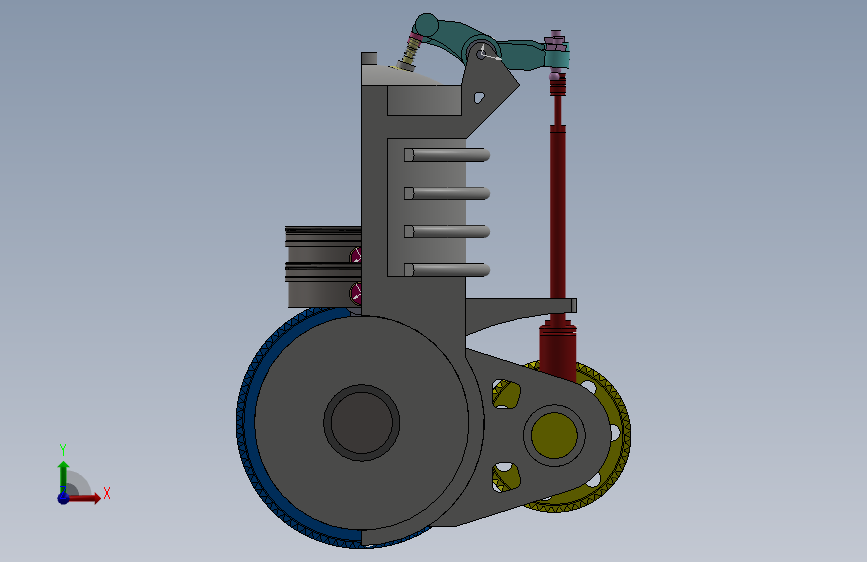Select the yellow camshaft hub circle
Image resolution: width=867 pixels, height=562 pixels.
pos(554,435)
